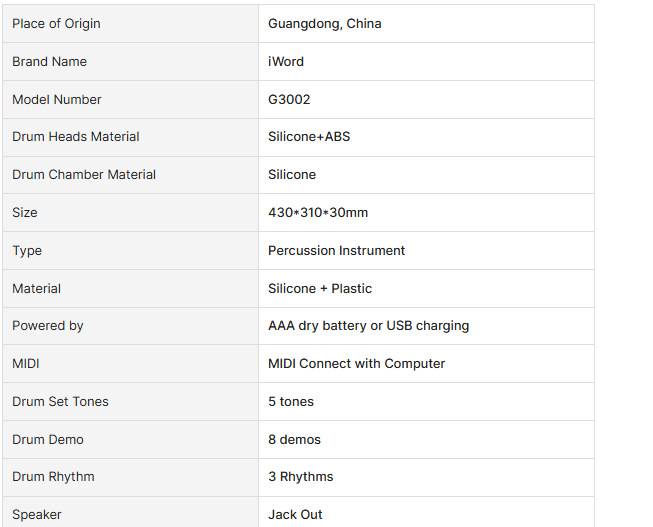
Task: Select the '5 tones' value
Action: pos(291,402)
